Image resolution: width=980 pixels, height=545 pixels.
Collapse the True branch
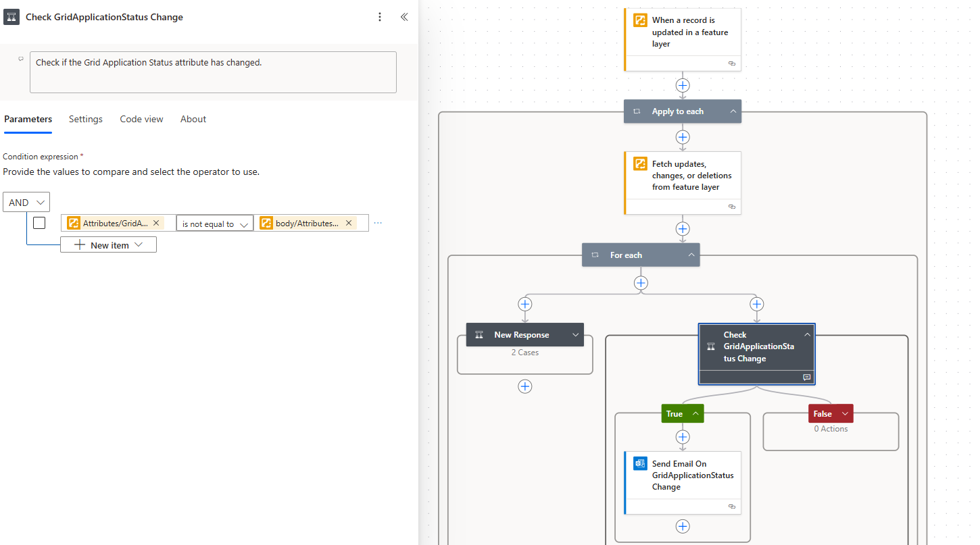[x=695, y=414]
